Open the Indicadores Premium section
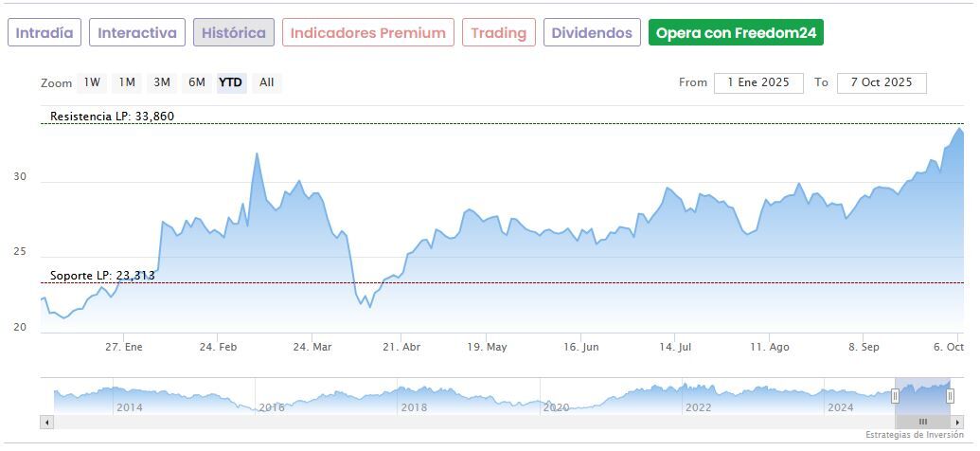Viewport: 980px width, 451px height. (367, 33)
